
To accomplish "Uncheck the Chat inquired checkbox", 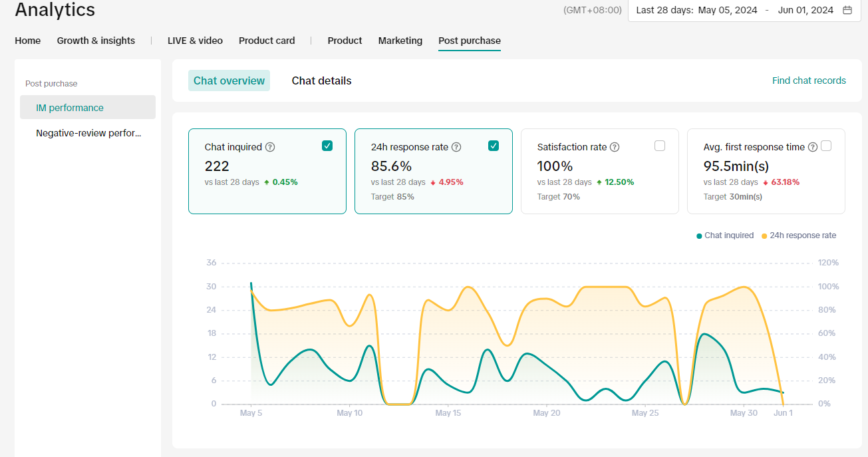I will click(327, 146).
